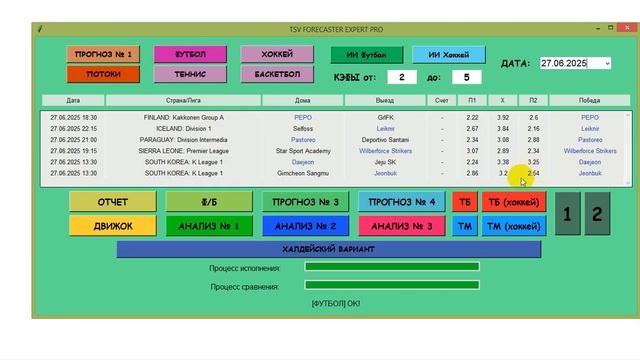This screenshot has height=360, width=640.
Task: Click the ИИ Футбол button
Action: coord(367,55)
